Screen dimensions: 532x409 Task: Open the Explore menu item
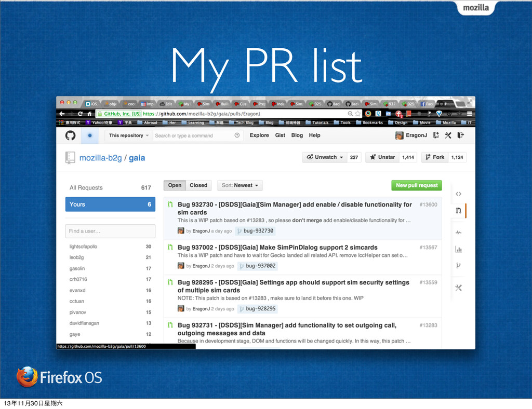click(259, 135)
